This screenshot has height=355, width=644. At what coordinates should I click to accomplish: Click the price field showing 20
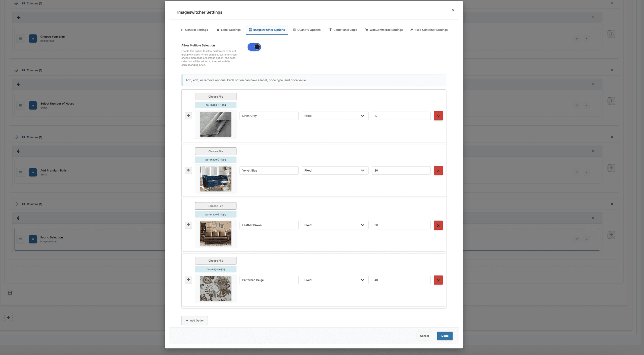pos(401,171)
